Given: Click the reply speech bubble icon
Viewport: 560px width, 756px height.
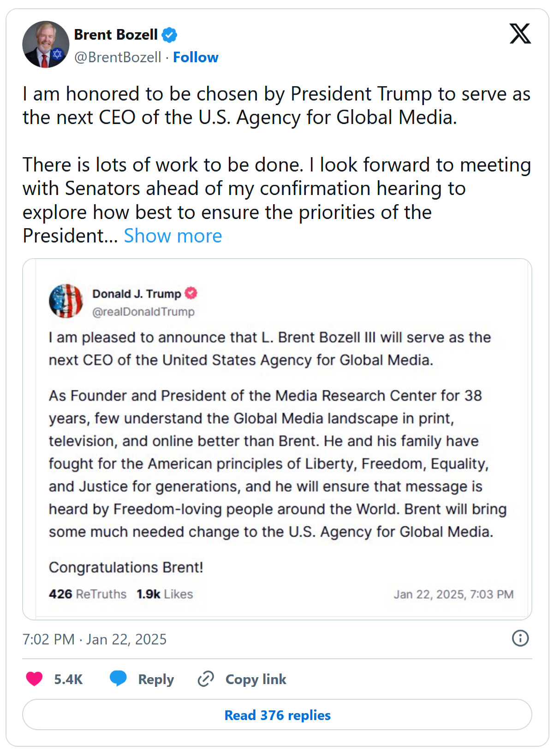Looking at the screenshot, I should [118, 679].
